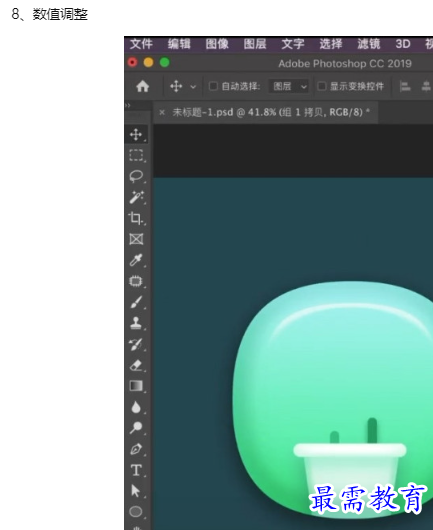Select the Eraser tool
The image size is (433, 530).
(x=136, y=365)
